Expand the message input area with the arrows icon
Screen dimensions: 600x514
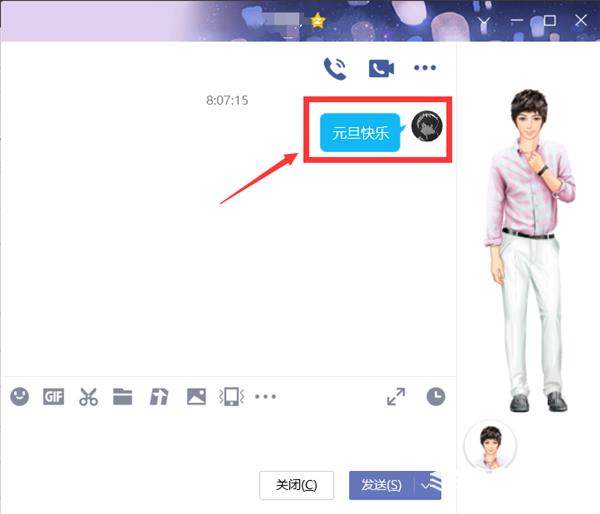396,397
